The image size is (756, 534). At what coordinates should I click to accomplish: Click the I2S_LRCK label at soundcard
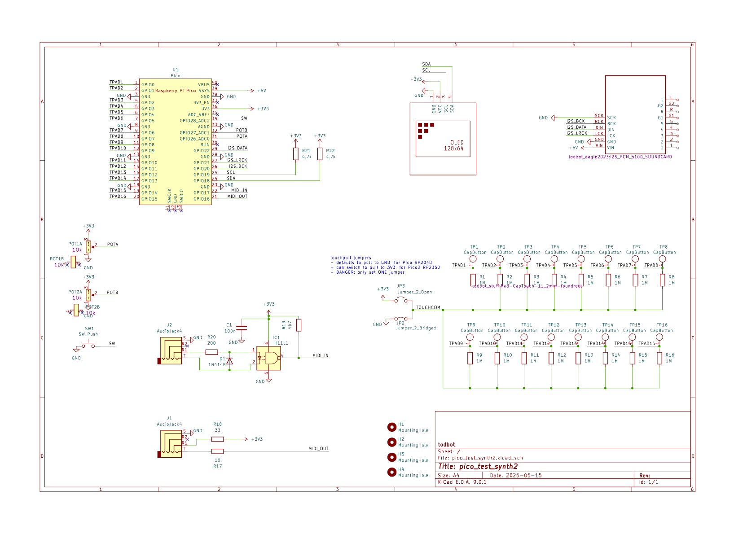(577, 133)
